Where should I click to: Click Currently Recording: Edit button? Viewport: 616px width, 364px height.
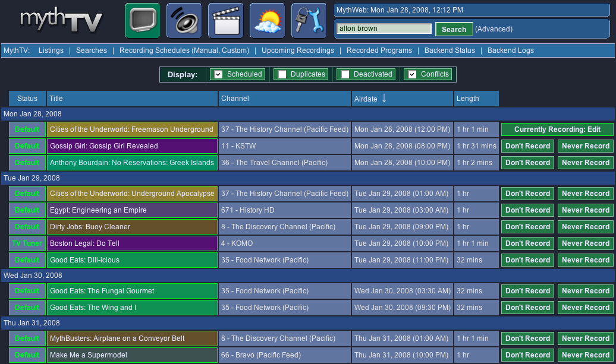pyautogui.click(x=557, y=129)
